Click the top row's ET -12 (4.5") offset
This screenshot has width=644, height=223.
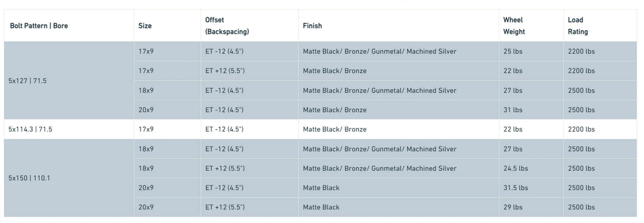pos(224,51)
